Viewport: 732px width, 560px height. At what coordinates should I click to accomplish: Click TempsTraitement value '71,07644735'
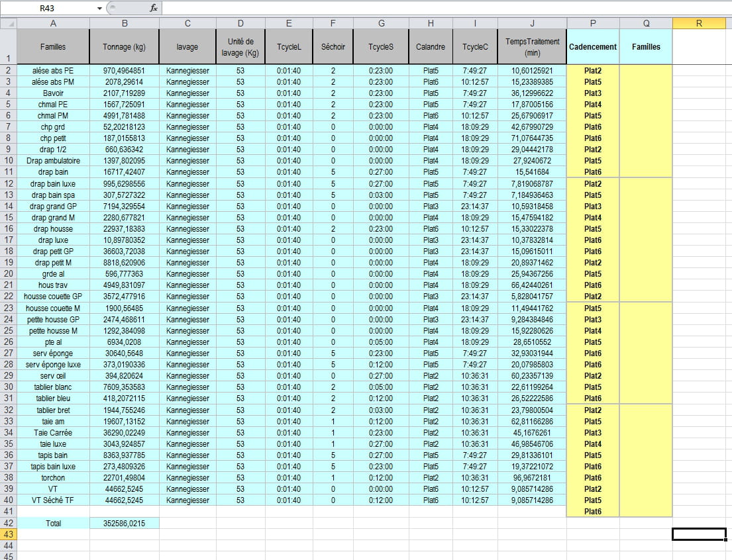click(532, 138)
